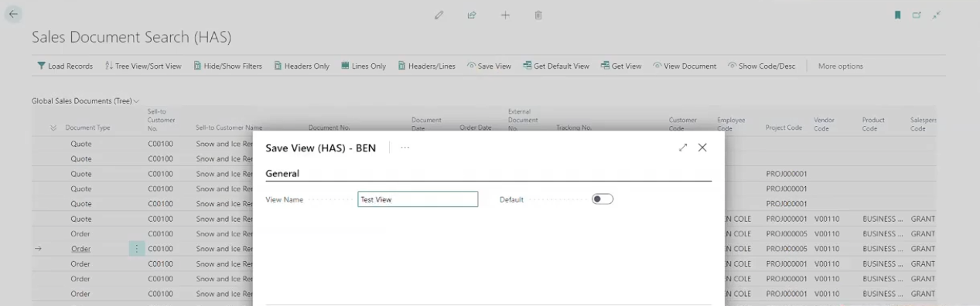Open More options
The image size is (980, 306).
pos(840,66)
